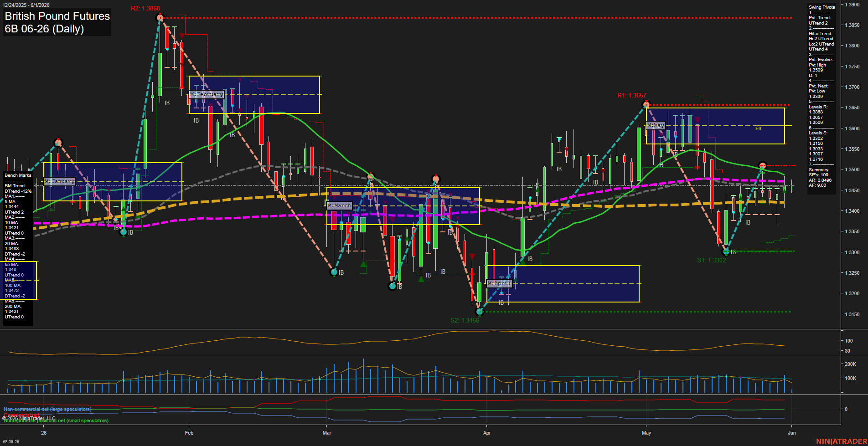Click the S2: 1.3156 support label

[x=465, y=320]
